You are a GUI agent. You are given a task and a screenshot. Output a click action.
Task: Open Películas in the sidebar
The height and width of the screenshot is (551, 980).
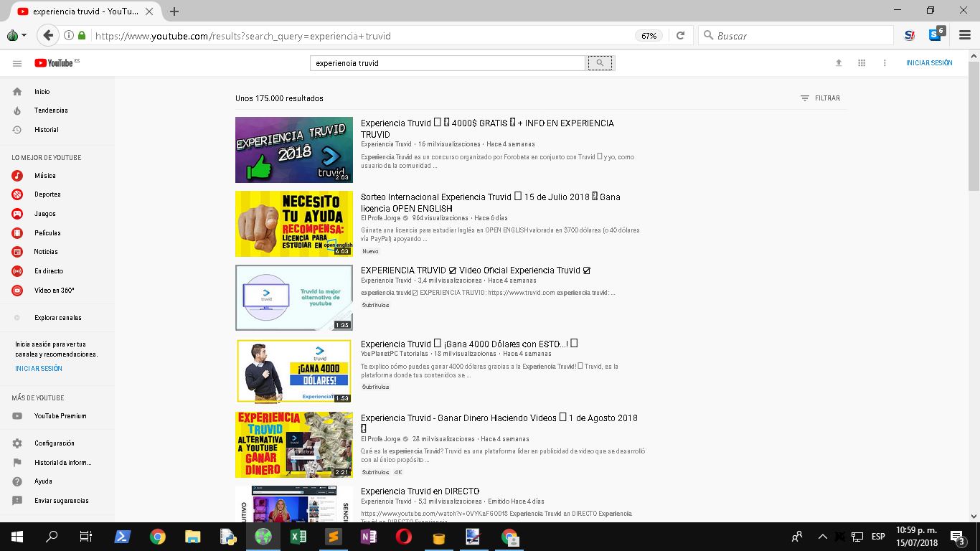pos(47,233)
